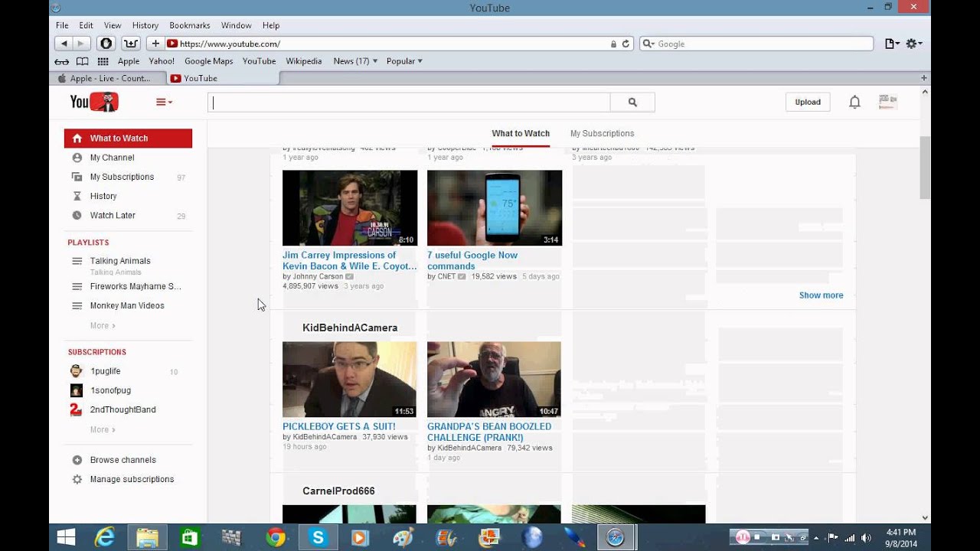Open Safari settings gear menu
This screenshot has height=551, width=980.
pos(914,44)
